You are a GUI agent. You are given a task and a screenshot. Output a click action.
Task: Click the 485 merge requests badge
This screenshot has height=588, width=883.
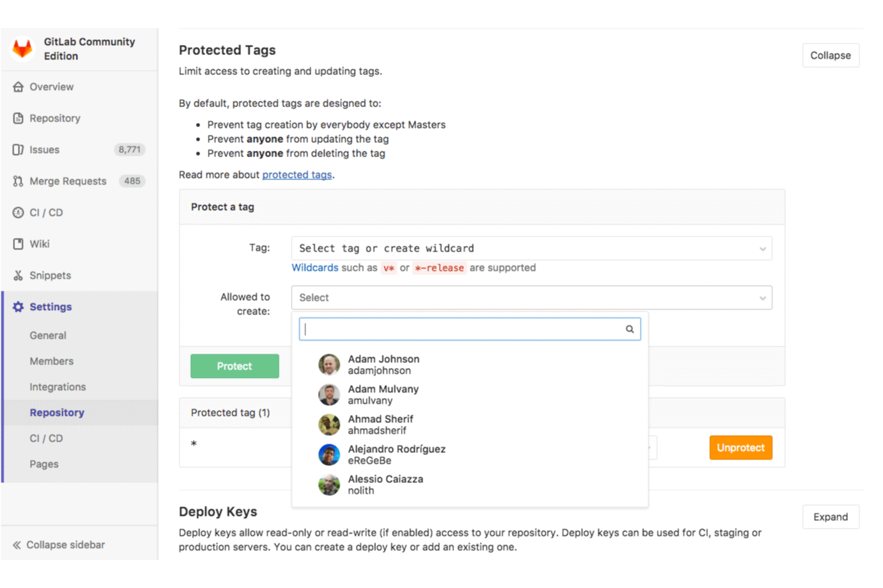[x=132, y=181]
